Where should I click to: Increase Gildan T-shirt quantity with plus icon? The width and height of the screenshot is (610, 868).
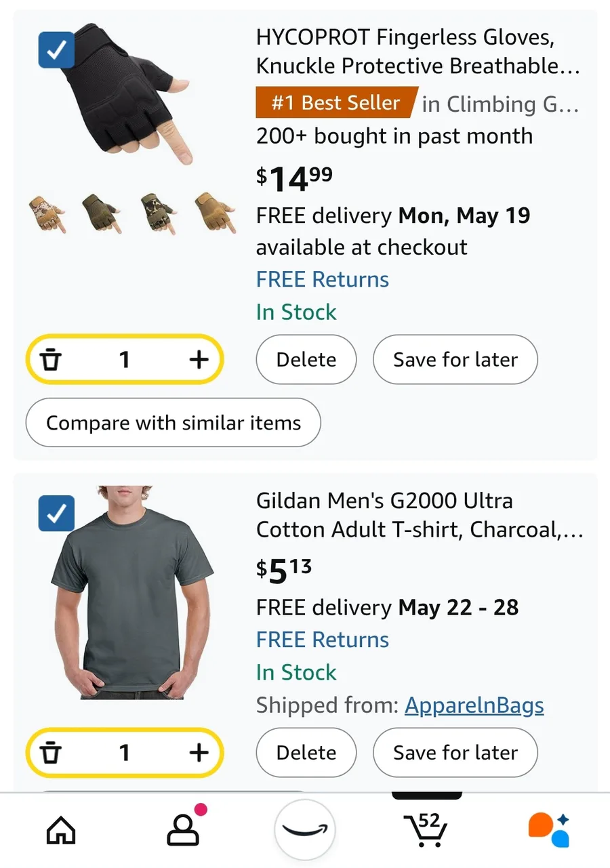[x=198, y=752]
